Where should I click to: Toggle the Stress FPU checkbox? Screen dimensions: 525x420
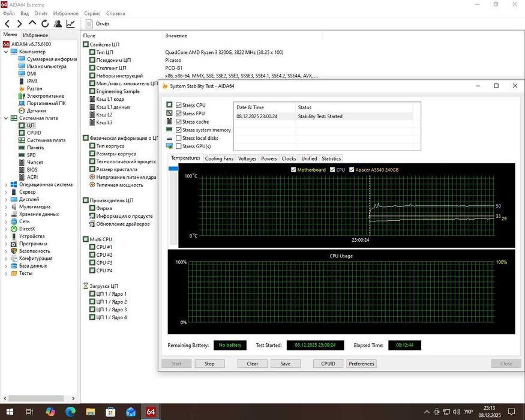point(178,113)
